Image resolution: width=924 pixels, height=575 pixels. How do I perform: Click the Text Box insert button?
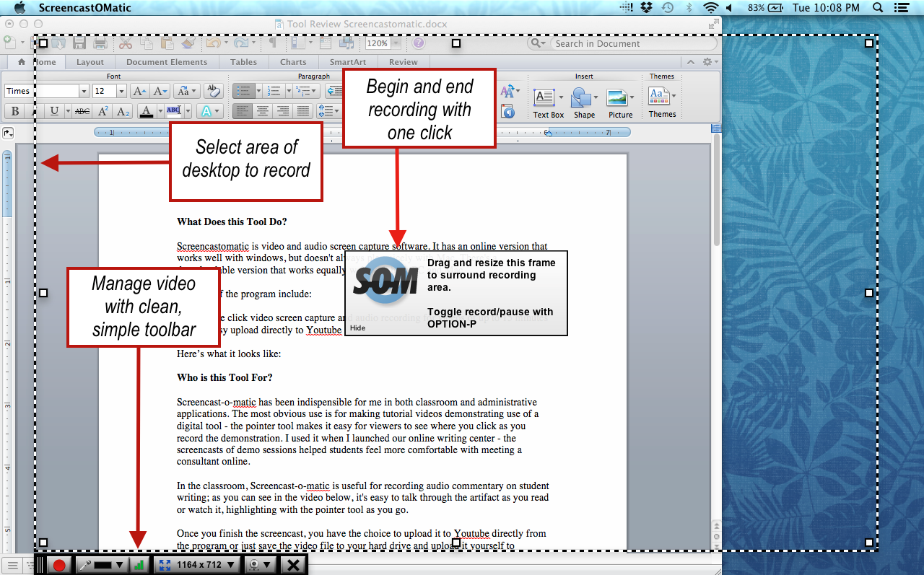click(x=549, y=102)
